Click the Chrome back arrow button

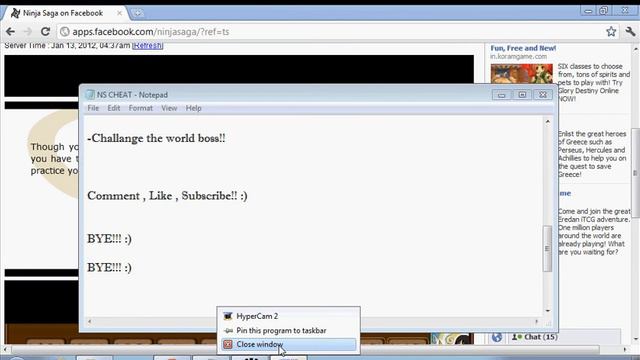tap(11, 31)
